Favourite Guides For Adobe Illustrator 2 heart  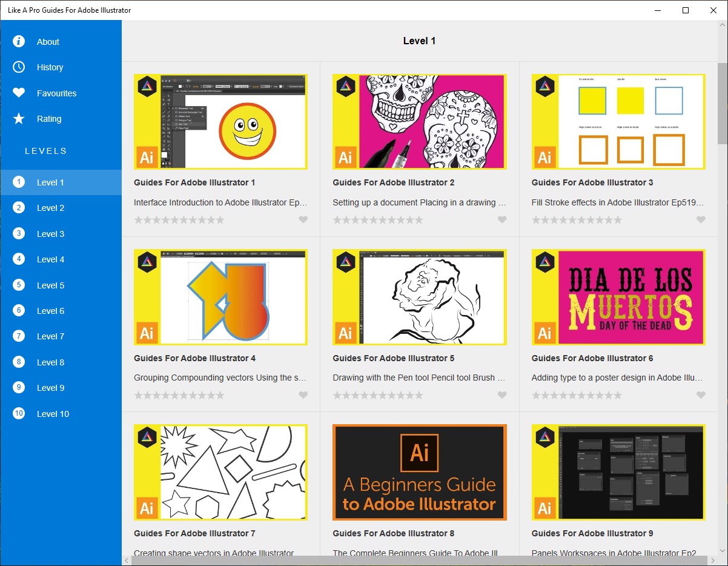click(x=502, y=220)
